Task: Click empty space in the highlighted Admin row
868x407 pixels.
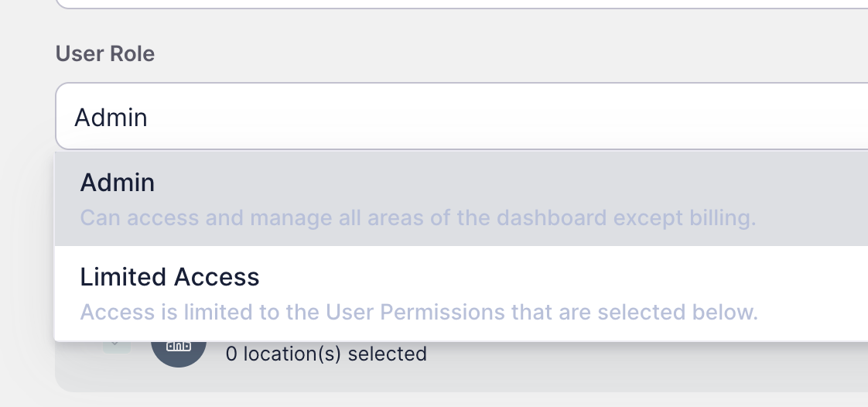Action: (x=498, y=183)
